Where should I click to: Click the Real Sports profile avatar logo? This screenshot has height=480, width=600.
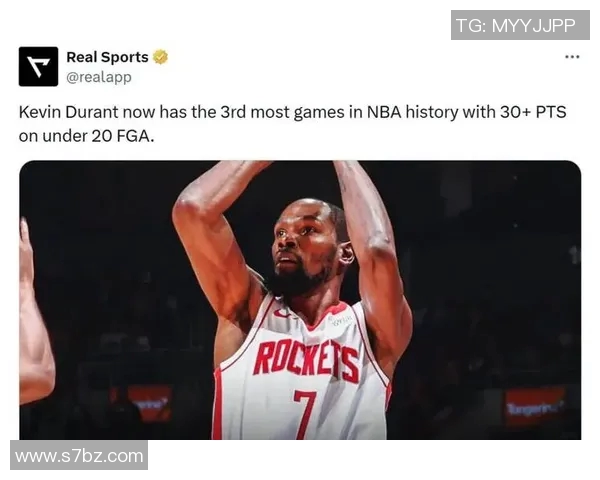click(x=38, y=67)
